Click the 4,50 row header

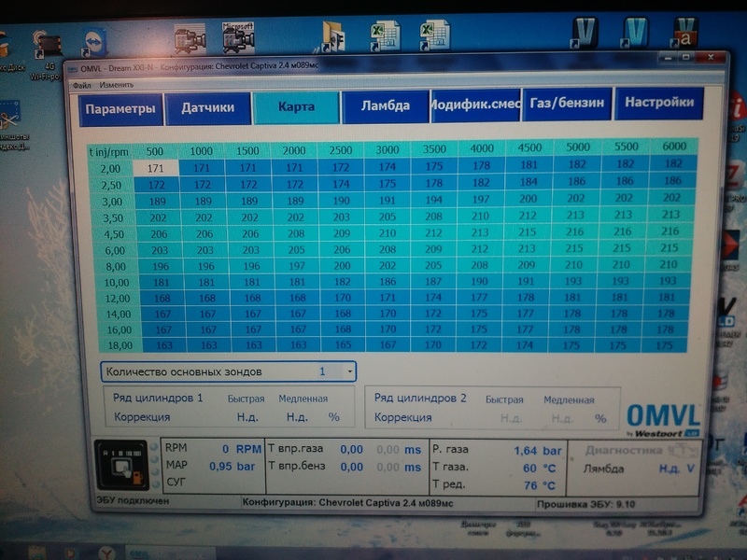click(x=113, y=234)
